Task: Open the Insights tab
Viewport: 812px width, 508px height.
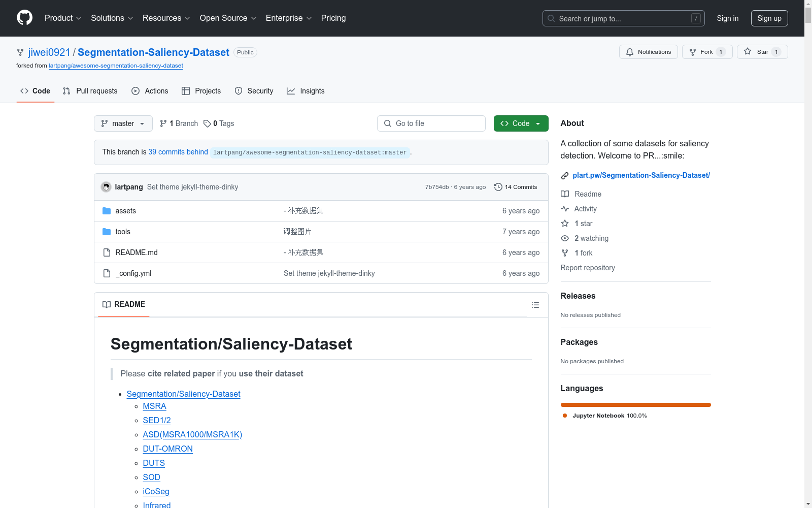Action: (306, 91)
